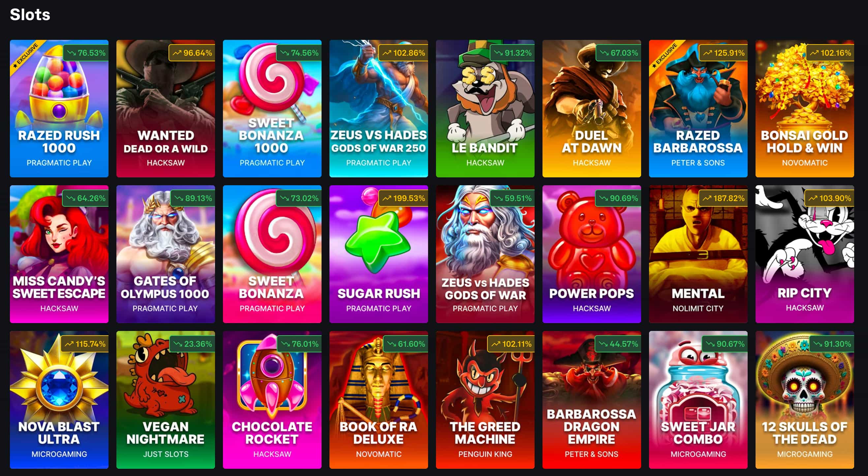
Task: Launch the Duel at Dawn slot
Action: 591,108
